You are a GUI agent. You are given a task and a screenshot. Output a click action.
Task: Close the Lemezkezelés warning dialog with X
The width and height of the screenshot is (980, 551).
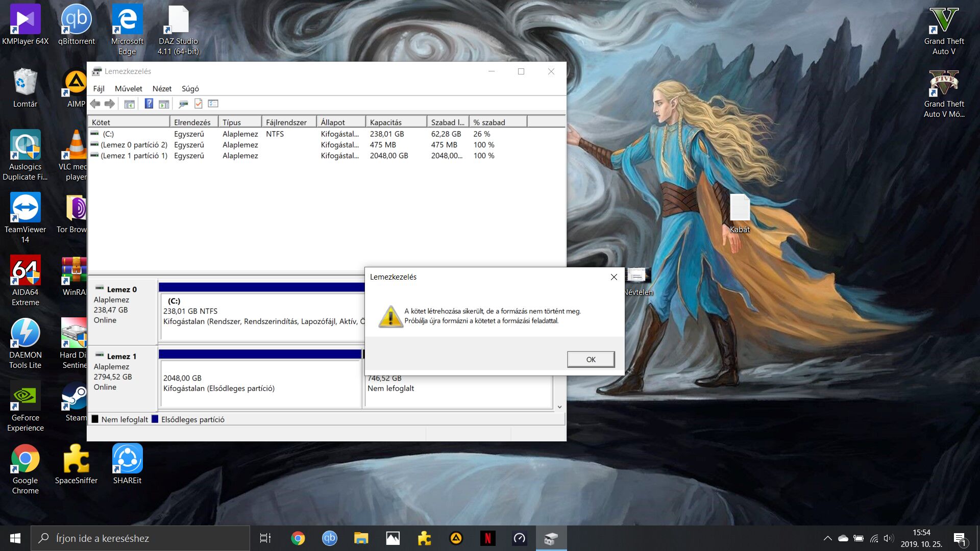(x=614, y=277)
